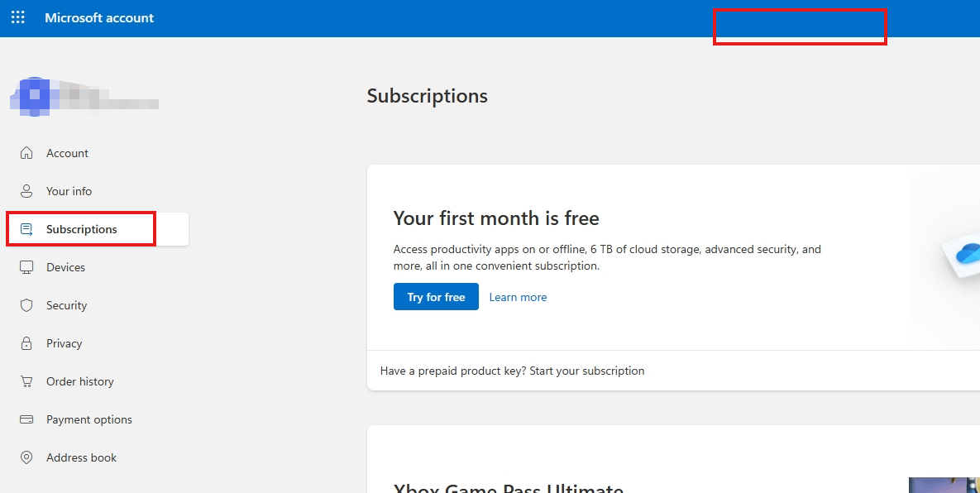Screen dimensions: 980x493
Task: Click the Devices monitor icon
Action: click(26, 267)
